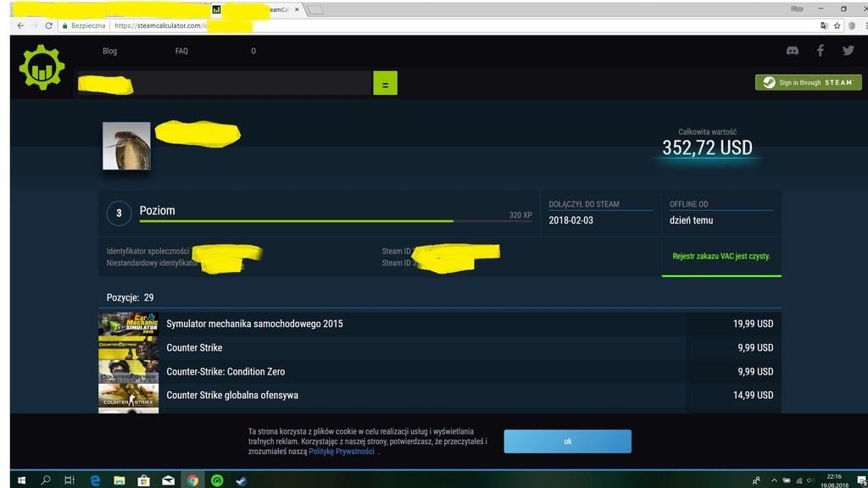Click the Condition Zero row's 9,99 USD price

point(755,372)
